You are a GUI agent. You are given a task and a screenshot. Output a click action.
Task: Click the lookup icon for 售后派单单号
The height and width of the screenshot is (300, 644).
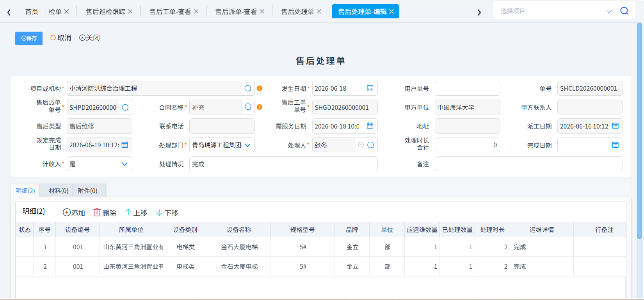click(x=125, y=107)
